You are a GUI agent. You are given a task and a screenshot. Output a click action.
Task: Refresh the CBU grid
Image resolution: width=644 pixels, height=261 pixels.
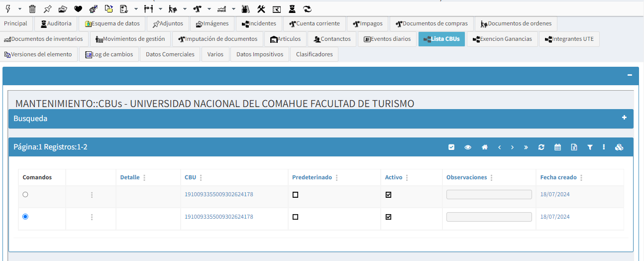pyautogui.click(x=541, y=147)
